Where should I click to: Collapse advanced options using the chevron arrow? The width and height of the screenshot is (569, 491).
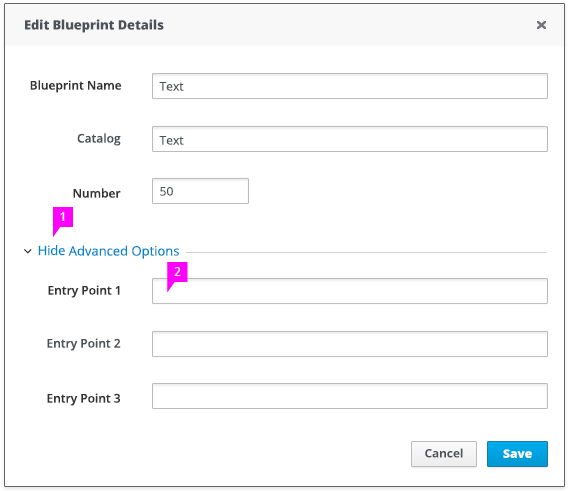tap(28, 251)
